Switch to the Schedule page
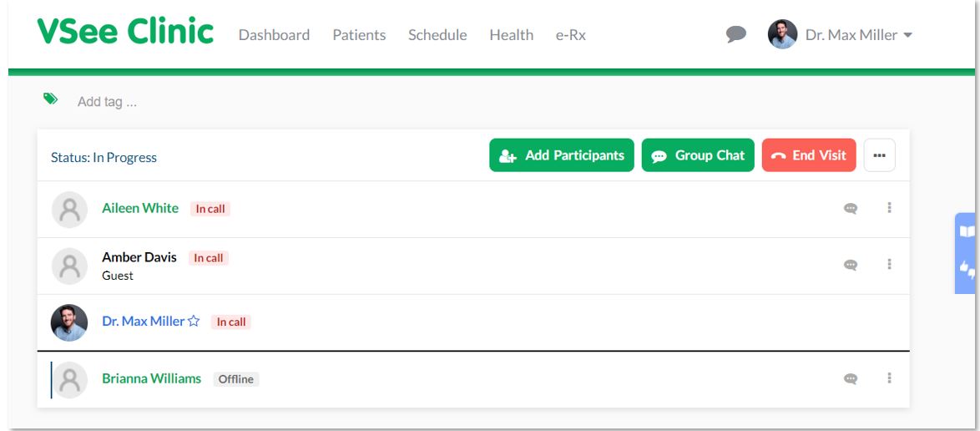The image size is (980, 431). point(437,35)
